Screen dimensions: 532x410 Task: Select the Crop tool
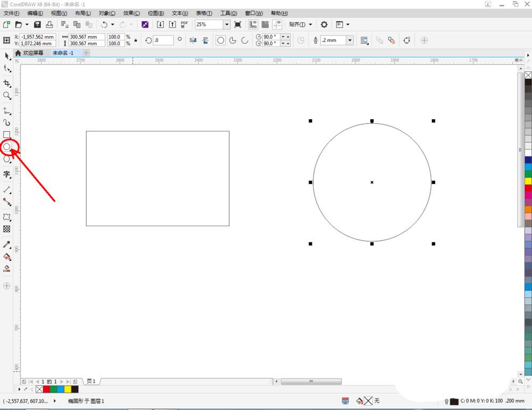coord(7,83)
